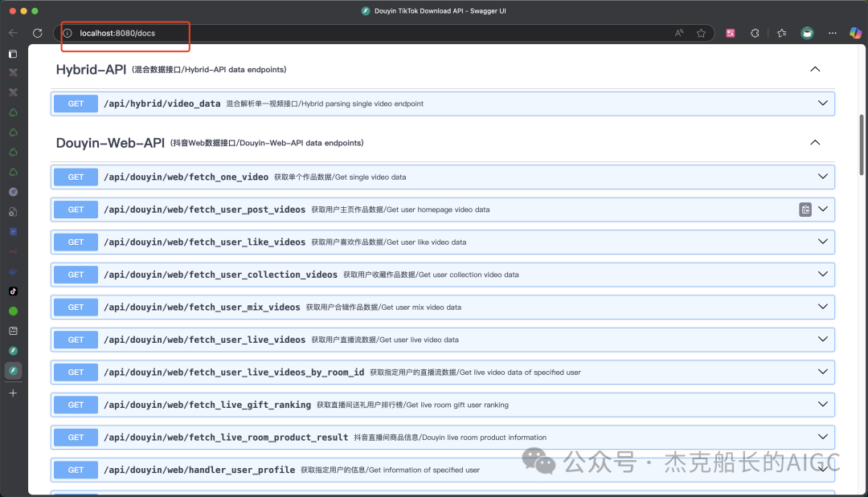Expand the fetch_one_video endpoint chevron
The image size is (868, 497).
pyautogui.click(x=823, y=177)
